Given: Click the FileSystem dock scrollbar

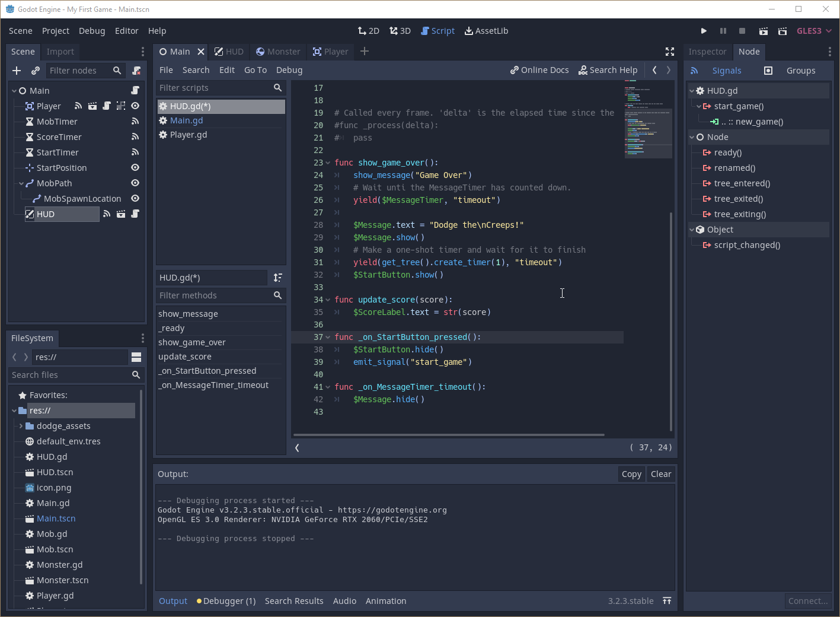Looking at the screenshot, I should coord(140,486).
